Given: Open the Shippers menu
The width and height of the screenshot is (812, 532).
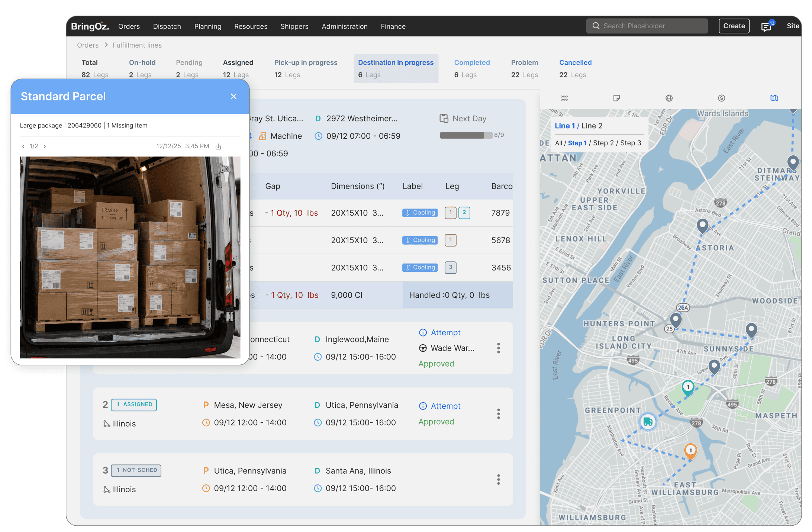Looking at the screenshot, I should (294, 26).
